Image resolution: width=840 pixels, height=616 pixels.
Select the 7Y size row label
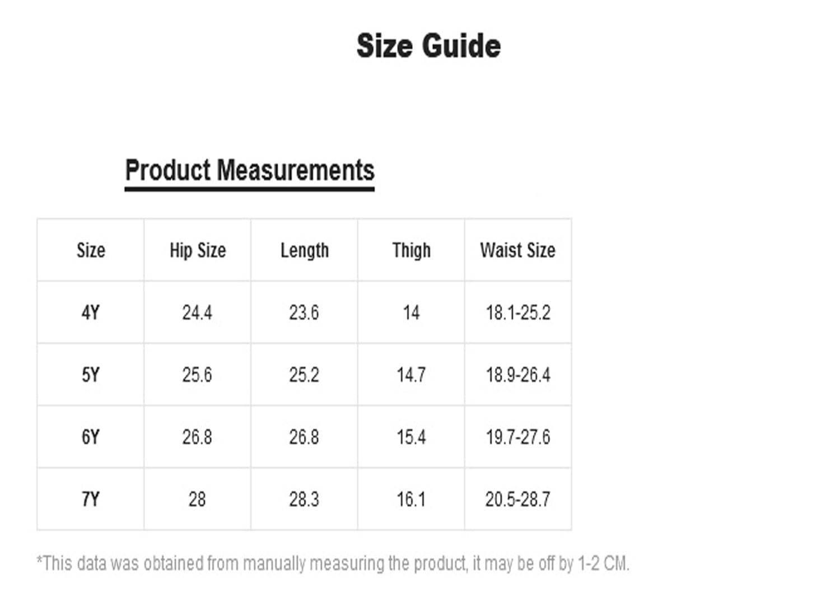click(91, 499)
